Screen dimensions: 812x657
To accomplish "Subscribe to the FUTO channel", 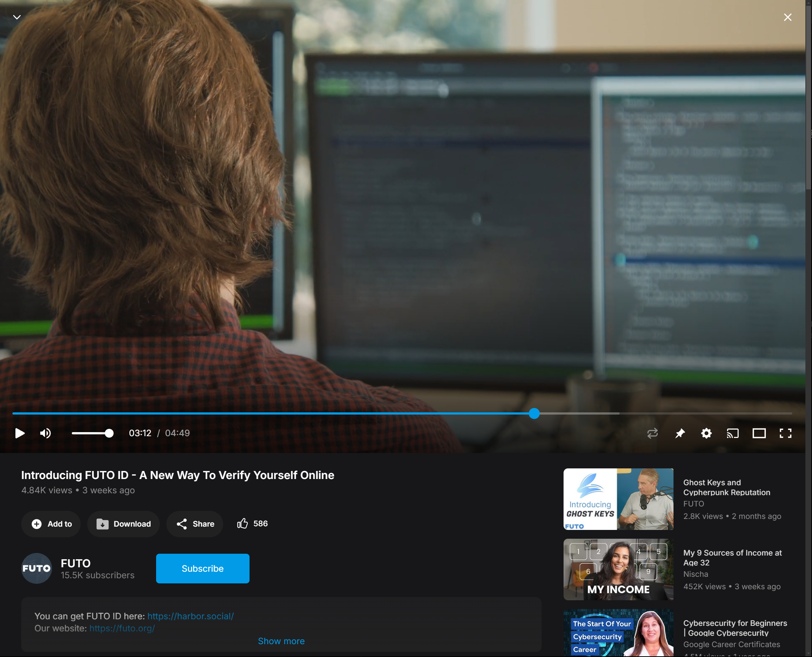I will [x=203, y=568].
